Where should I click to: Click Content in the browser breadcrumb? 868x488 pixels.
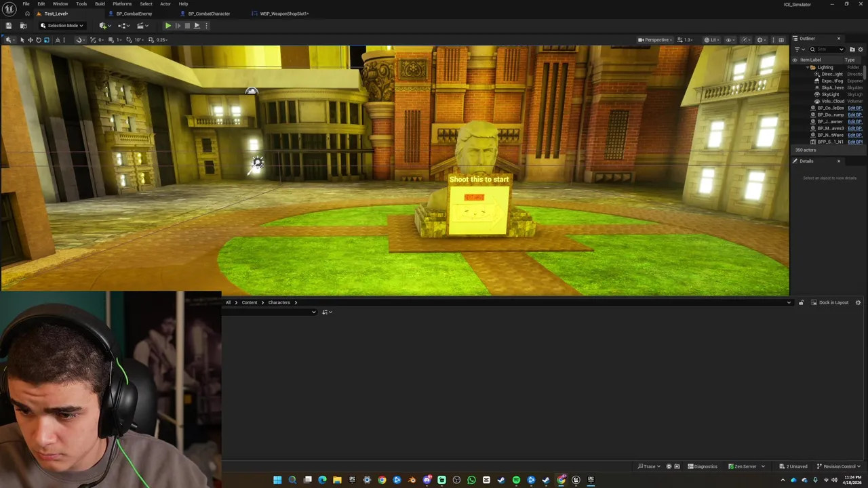click(x=250, y=302)
